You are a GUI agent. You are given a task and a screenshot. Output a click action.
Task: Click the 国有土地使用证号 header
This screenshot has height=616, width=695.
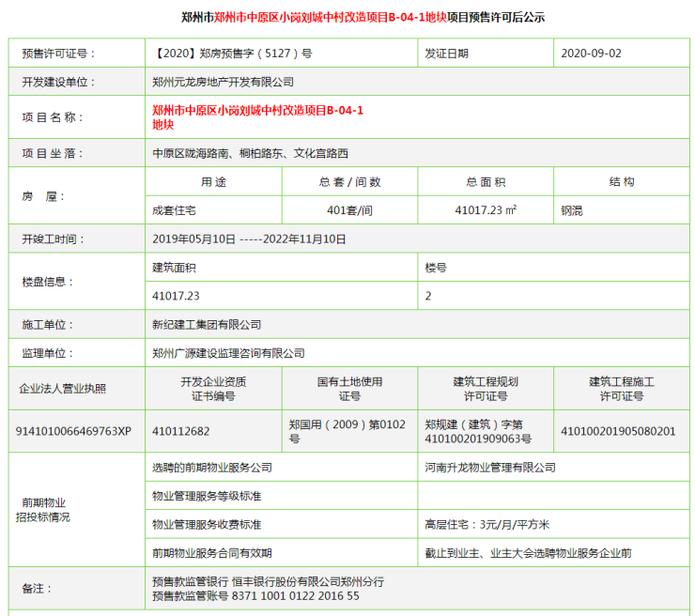349,389
